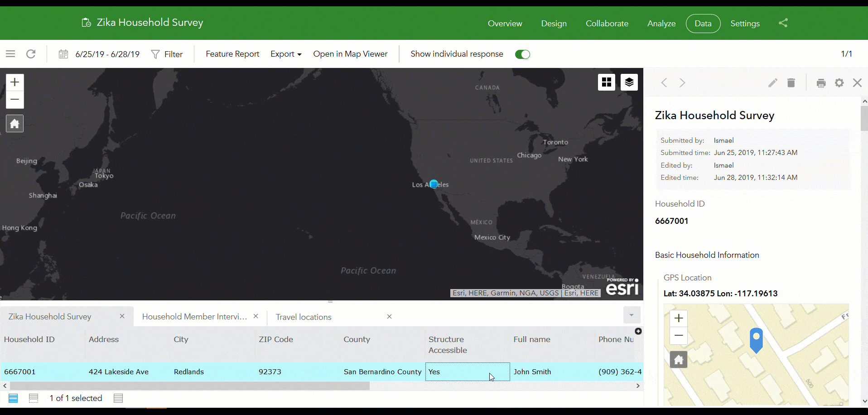
Task: Open response panel settings gear
Action: click(x=839, y=83)
